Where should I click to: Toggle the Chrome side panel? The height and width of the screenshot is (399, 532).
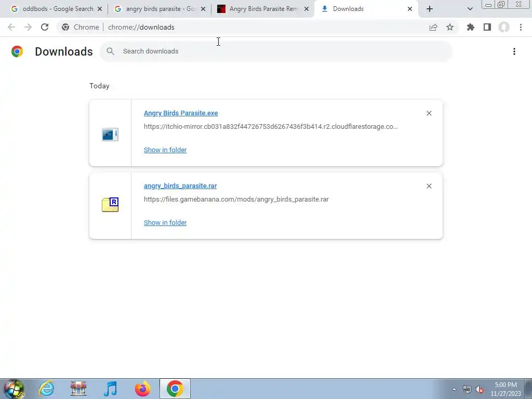[x=487, y=27]
